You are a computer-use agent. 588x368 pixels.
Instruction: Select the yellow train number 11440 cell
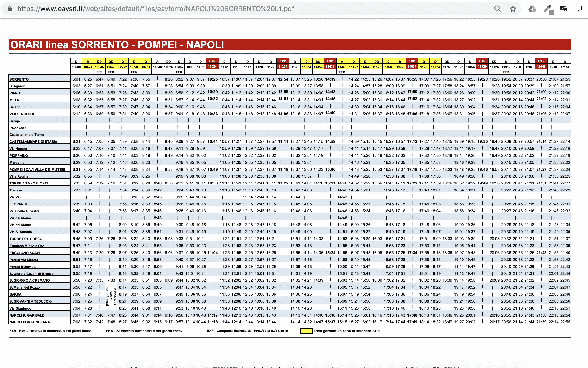click(342, 67)
